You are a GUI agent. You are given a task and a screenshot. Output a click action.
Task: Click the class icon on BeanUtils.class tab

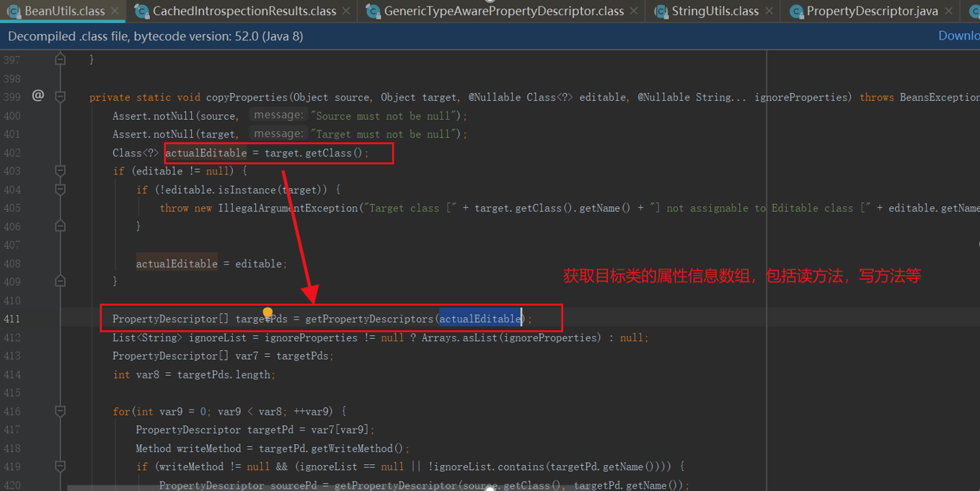click(x=13, y=11)
